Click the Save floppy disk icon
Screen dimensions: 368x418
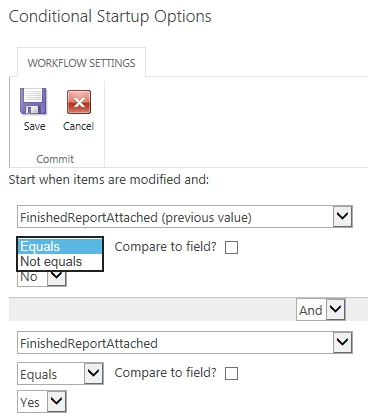(x=33, y=101)
